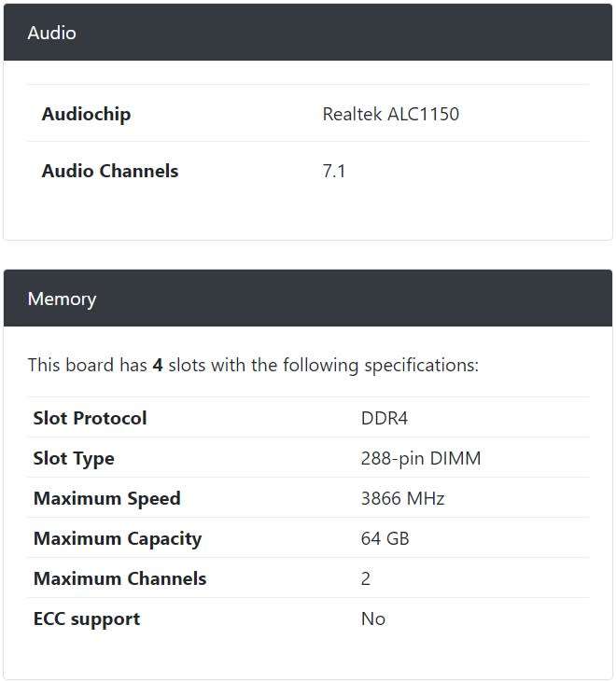Viewport: 616px width, 681px height.
Task: Select the Audio Channels label
Action: (110, 171)
